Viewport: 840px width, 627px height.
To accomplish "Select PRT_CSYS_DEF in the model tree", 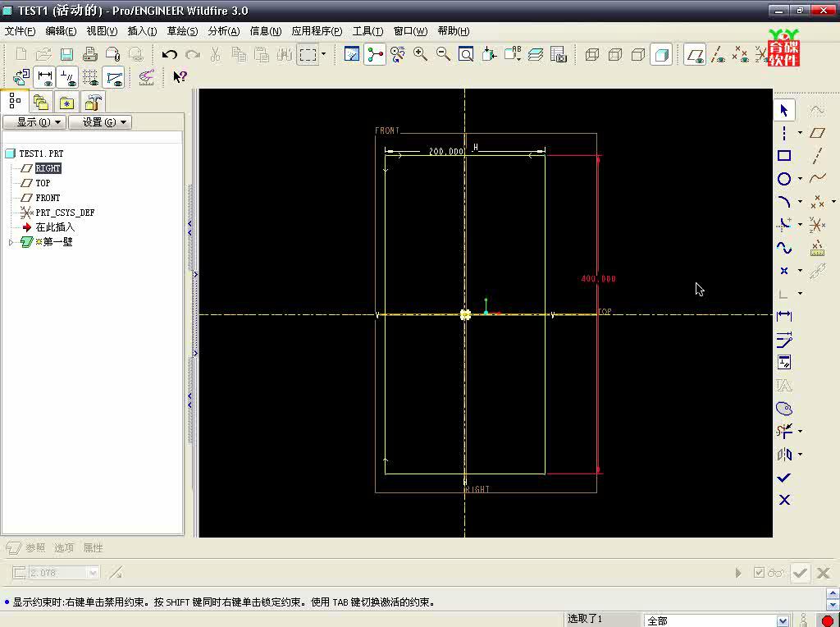I will [x=65, y=213].
